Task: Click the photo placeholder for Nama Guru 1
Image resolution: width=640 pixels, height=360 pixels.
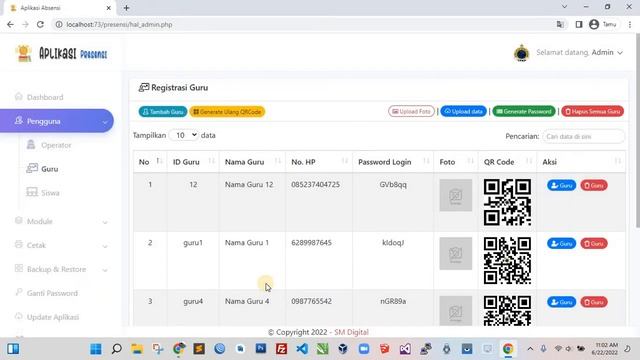Action: point(456,253)
